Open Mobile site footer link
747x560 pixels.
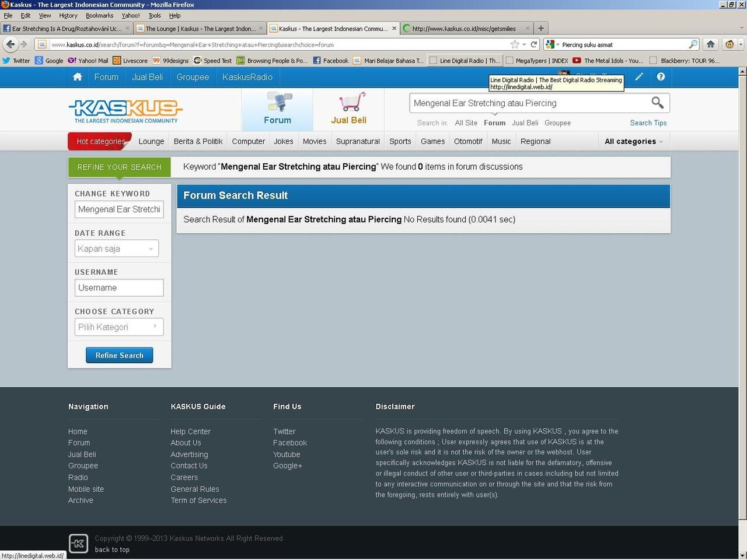click(86, 489)
